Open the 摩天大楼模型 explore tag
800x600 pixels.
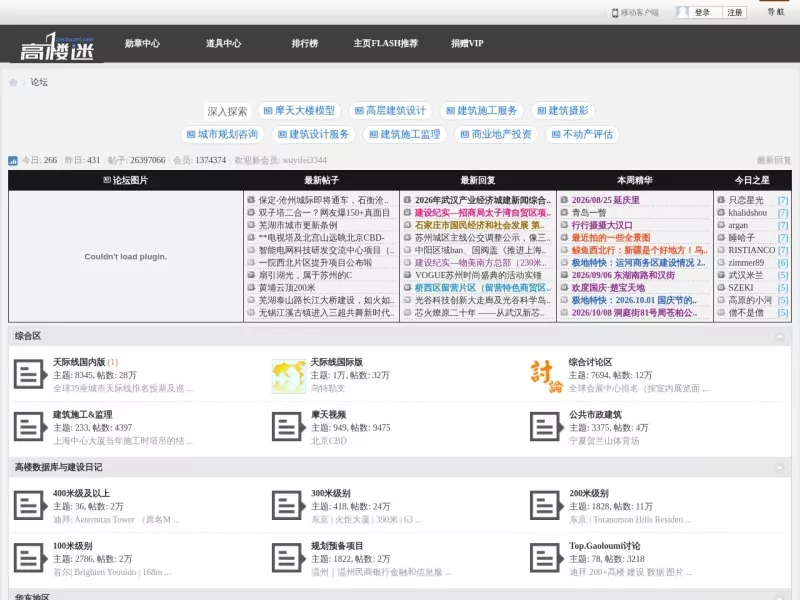coord(299,111)
